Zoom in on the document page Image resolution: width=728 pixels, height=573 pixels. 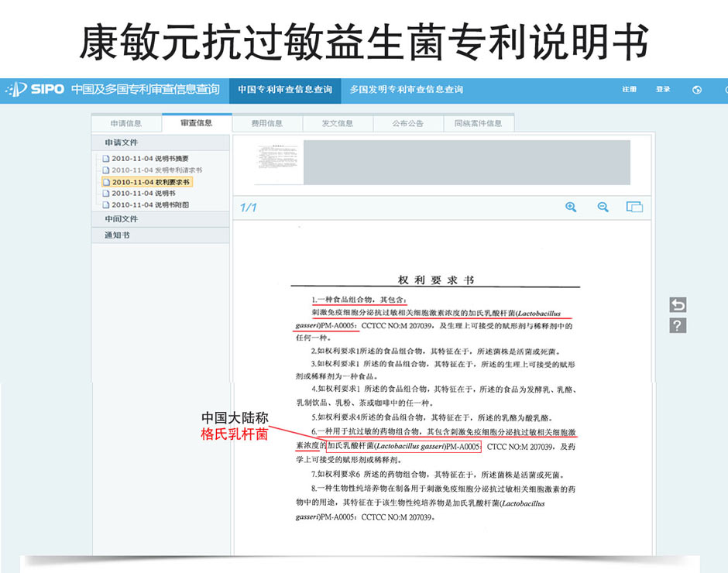[571, 207]
